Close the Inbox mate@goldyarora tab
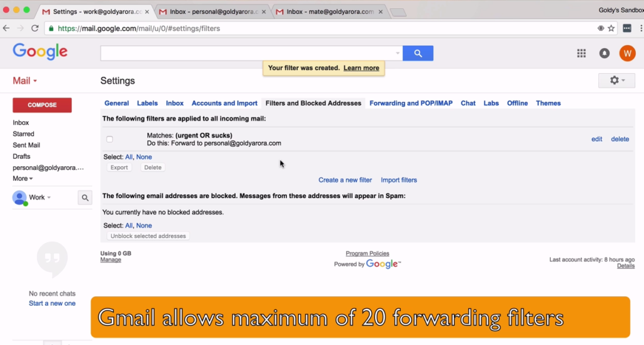This screenshot has width=644, height=345. click(x=380, y=11)
